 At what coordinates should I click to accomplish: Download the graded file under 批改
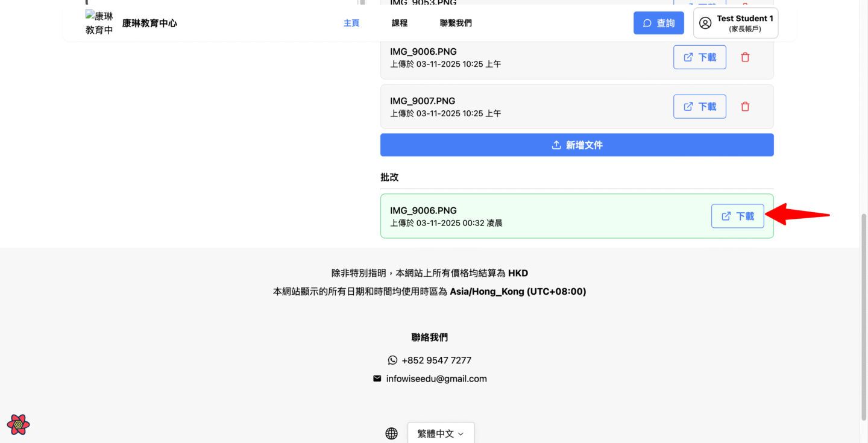pyautogui.click(x=737, y=216)
